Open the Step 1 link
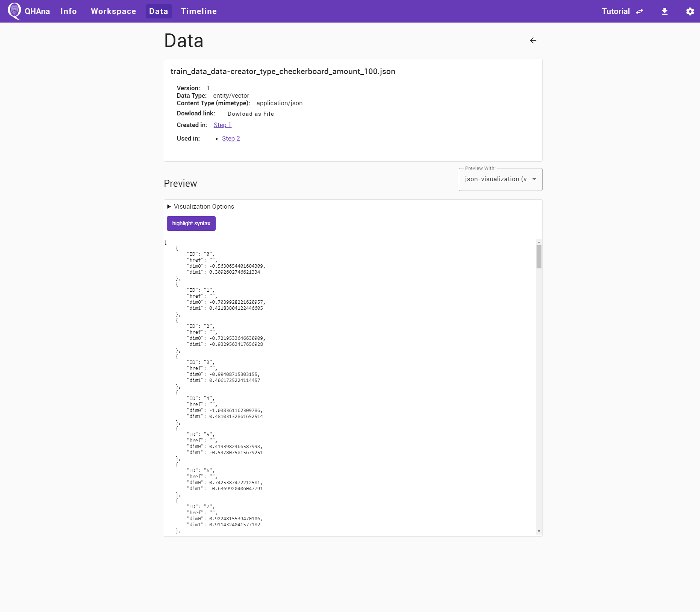This screenshot has width=700, height=612. point(222,125)
